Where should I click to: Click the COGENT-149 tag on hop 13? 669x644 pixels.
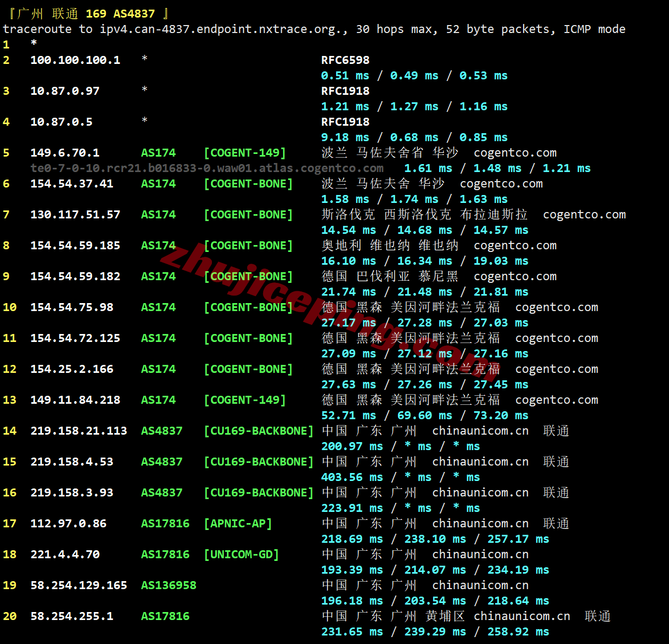click(244, 400)
